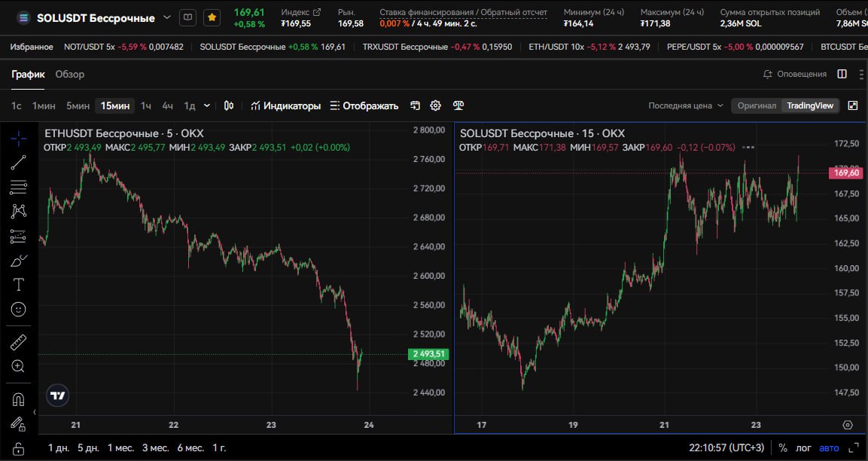The height and width of the screenshot is (461, 868).
Task: Open Оповещения alerts
Action: pyautogui.click(x=794, y=75)
